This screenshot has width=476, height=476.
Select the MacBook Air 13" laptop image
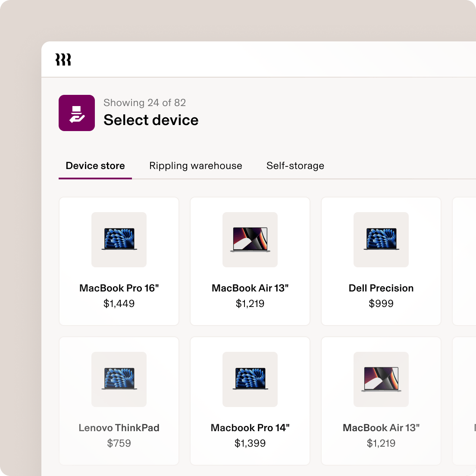pyautogui.click(x=250, y=240)
